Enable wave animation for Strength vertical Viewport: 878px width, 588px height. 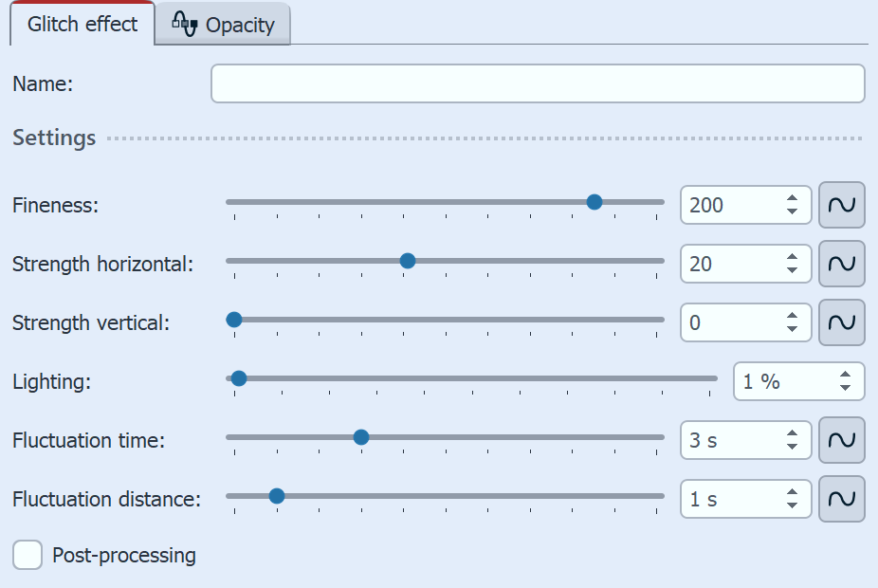(841, 322)
